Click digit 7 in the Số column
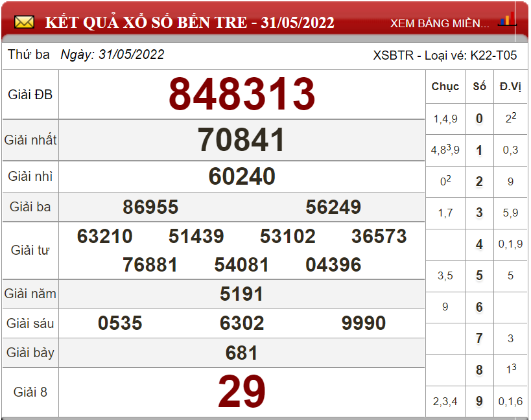Image resolution: width=531 pixels, height=420 pixels. click(479, 338)
